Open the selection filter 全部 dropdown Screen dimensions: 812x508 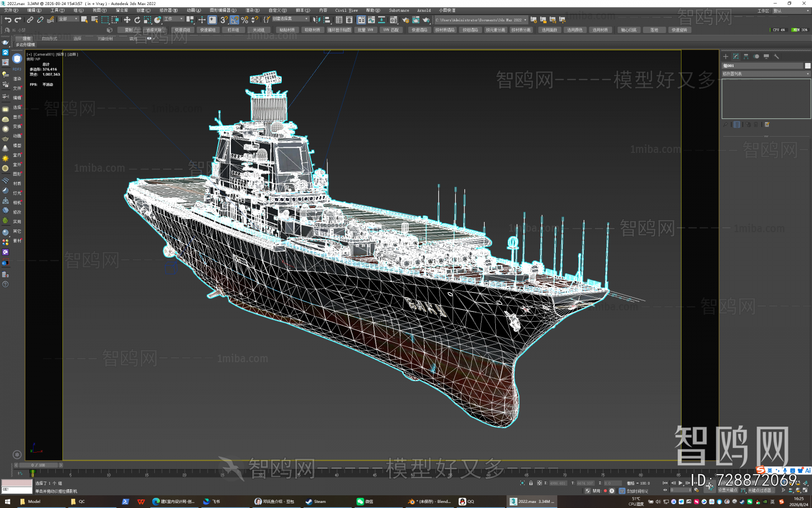[x=68, y=19]
